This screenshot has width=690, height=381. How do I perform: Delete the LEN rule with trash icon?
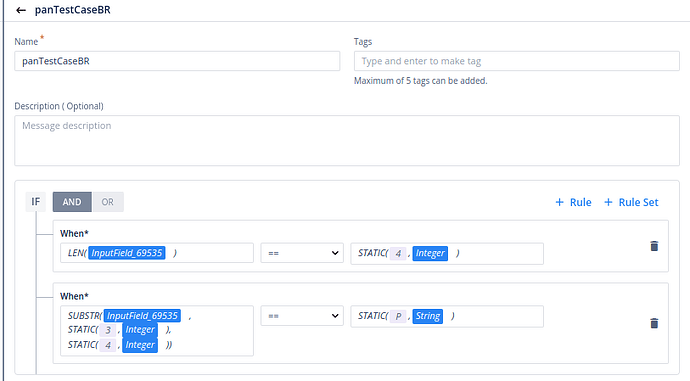pyautogui.click(x=654, y=246)
